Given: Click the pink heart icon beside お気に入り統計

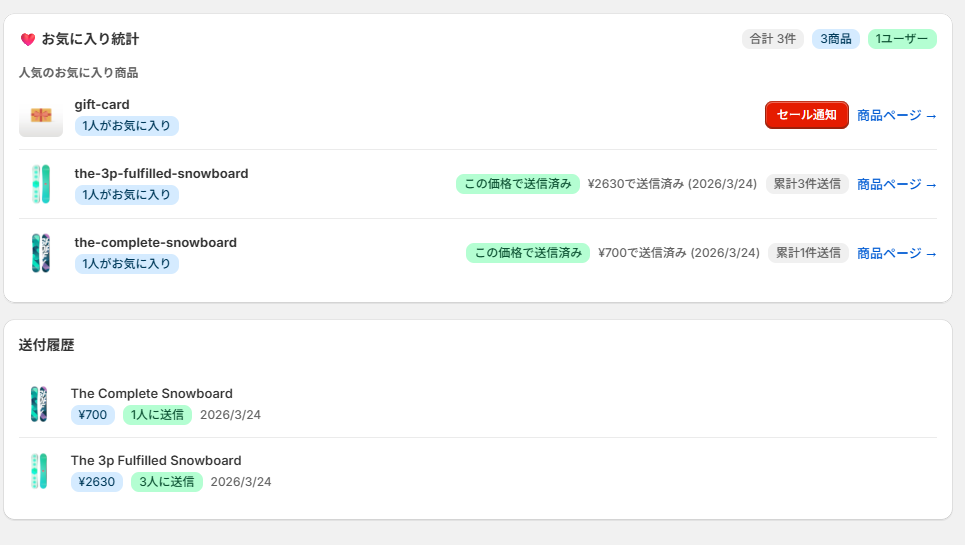Looking at the screenshot, I should (27, 40).
